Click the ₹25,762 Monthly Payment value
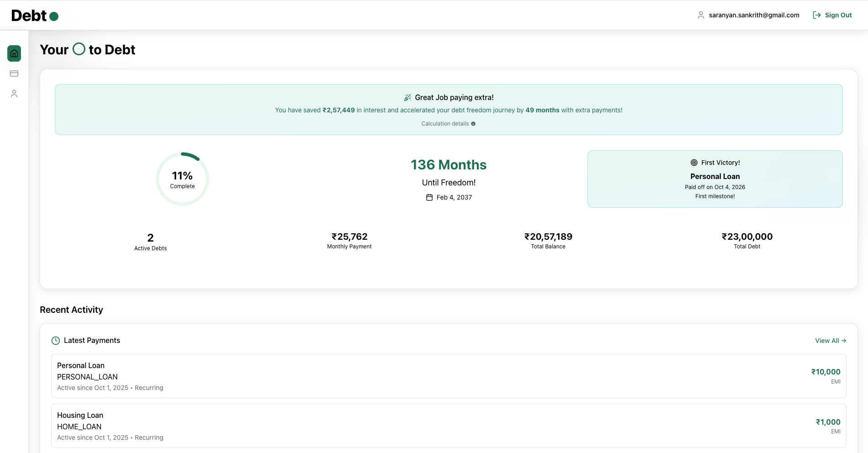Image resolution: width=868 pixels, height=453 pixels. (350, 237)
